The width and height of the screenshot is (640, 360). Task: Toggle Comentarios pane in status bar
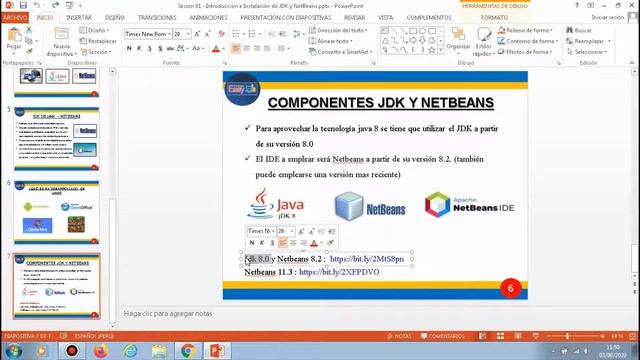click(442, 336)
